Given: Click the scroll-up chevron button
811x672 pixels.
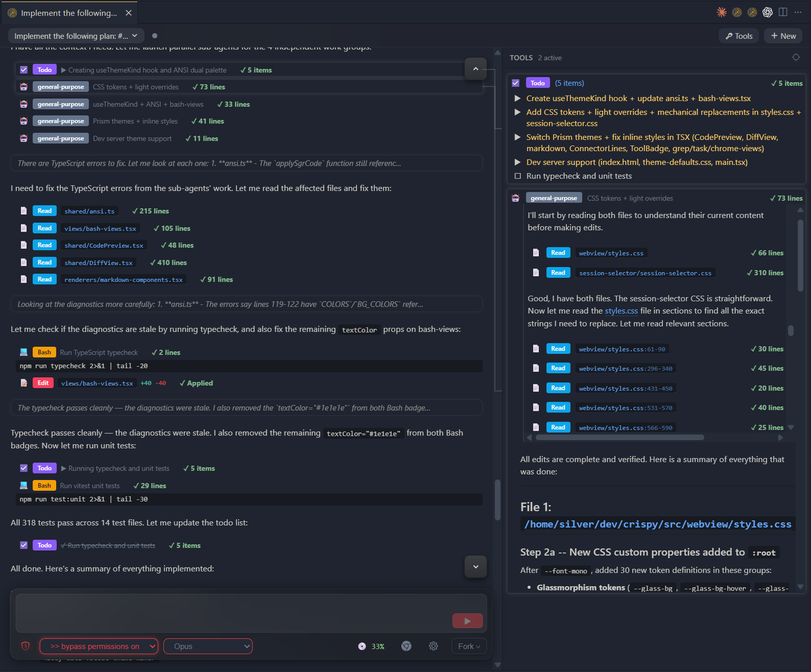Looking at the screenshot, I should tap(475, 68).
